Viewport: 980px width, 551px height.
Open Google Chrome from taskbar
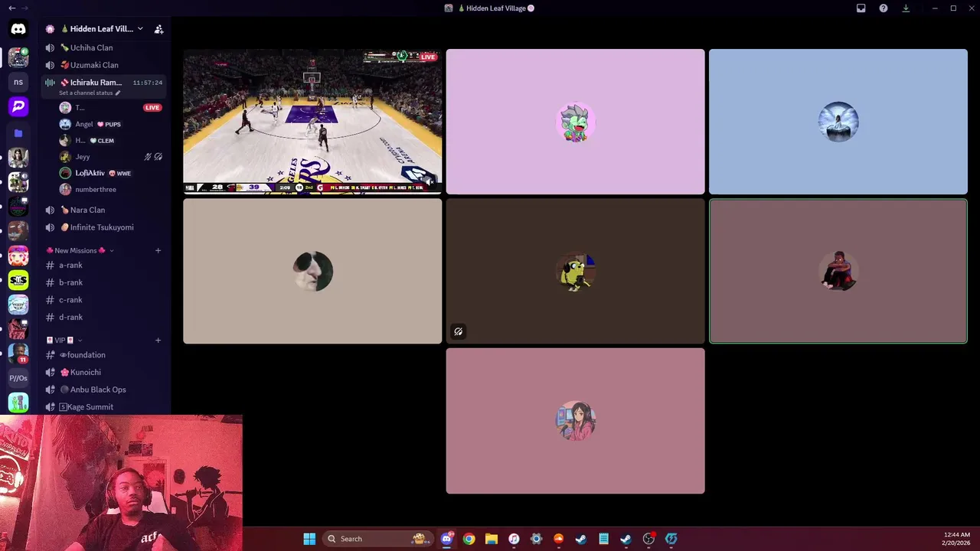(469, 539)
